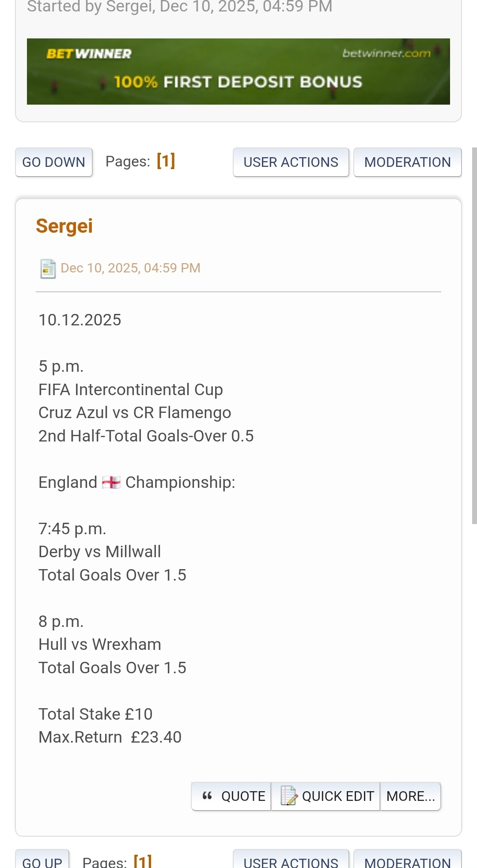Open the bottom USER ACTIONS menu
This screenshot has height=868, width=477.
pos(291,861)
